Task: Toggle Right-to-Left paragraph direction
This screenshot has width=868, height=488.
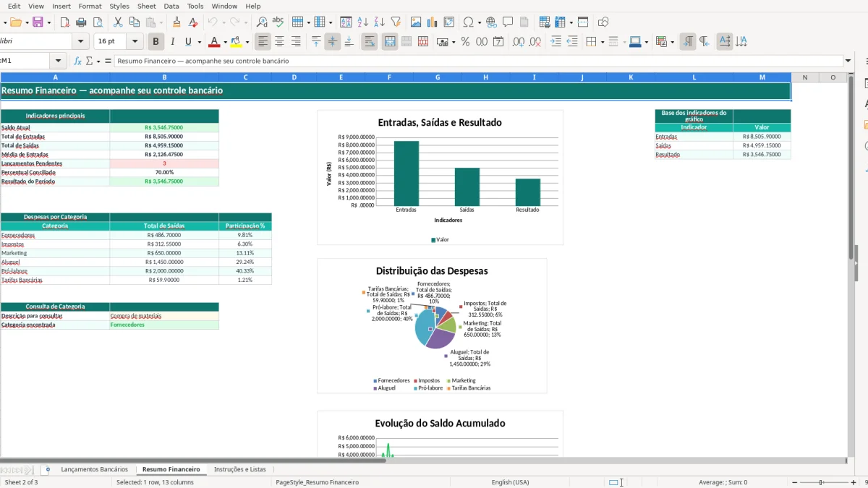Action: pyautogui.click(x=704, y=42)
